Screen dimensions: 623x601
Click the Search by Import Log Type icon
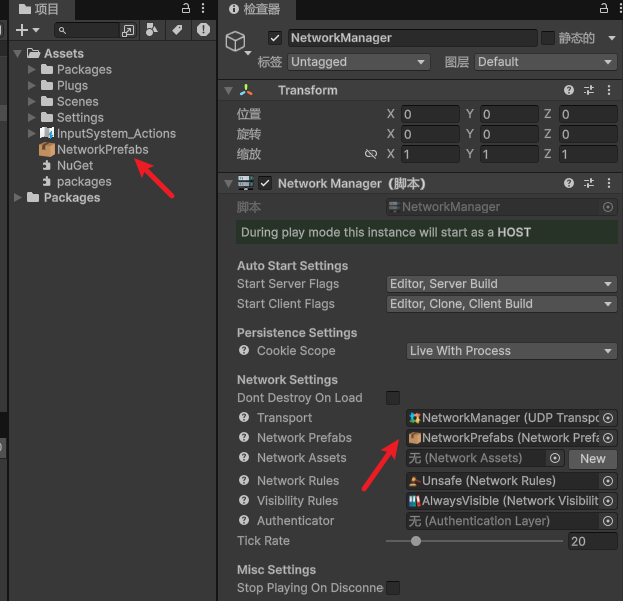(x=203, y=29)
